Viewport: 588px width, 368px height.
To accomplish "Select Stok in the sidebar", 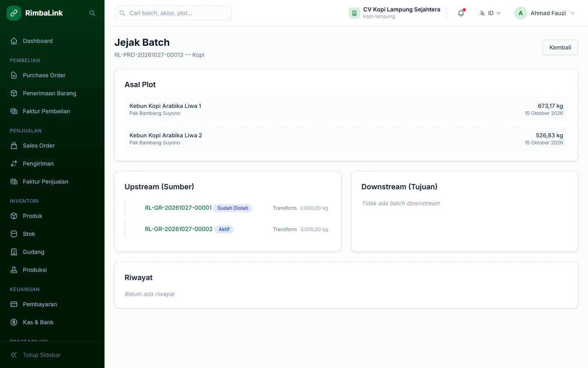I will [x=52, y=234].
